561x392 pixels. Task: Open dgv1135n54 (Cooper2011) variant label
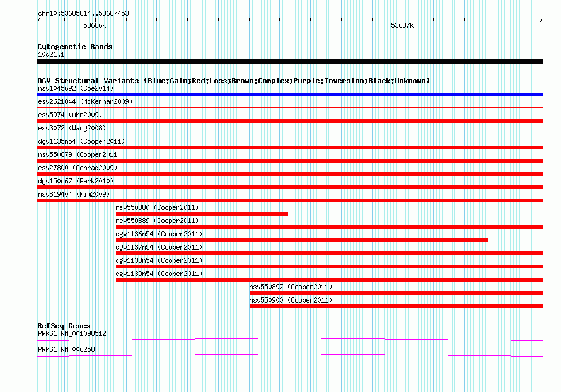[81, 141]
